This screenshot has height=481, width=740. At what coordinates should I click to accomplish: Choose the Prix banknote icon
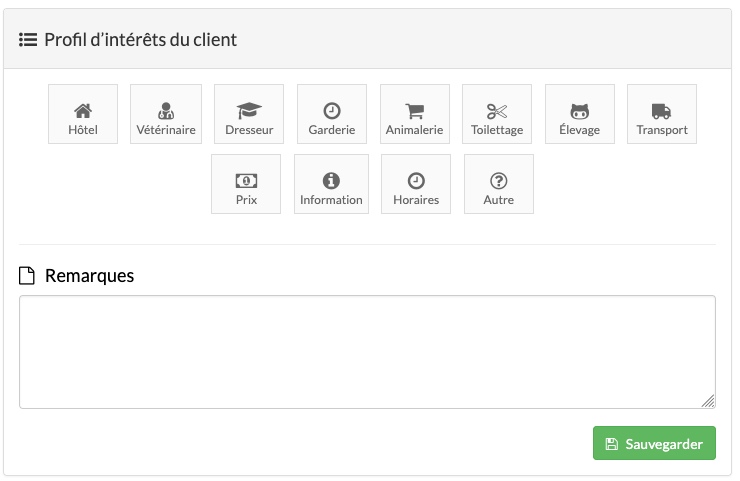[x=246, y=181]
